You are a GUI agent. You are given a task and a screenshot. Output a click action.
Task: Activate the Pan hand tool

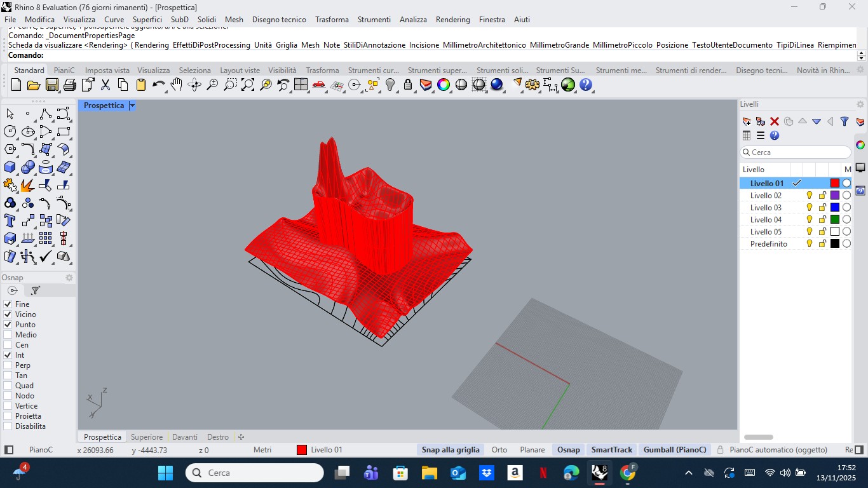click(177, 85)
